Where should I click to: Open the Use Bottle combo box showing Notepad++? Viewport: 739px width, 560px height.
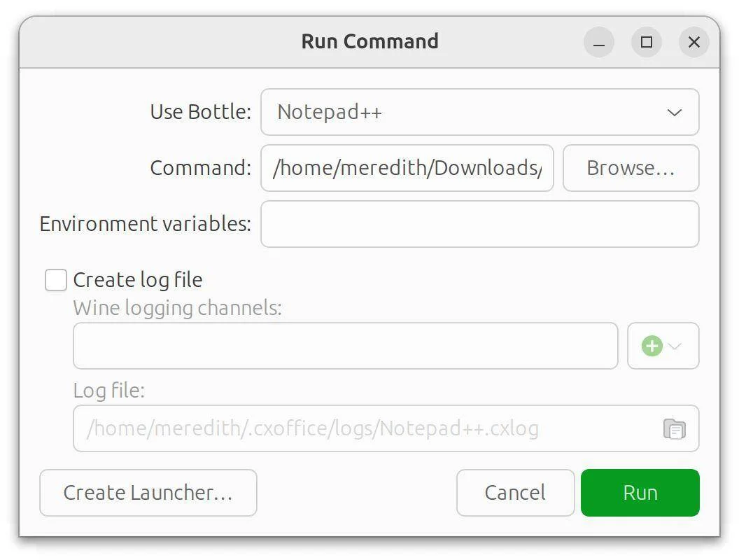[x=479, y=112]
